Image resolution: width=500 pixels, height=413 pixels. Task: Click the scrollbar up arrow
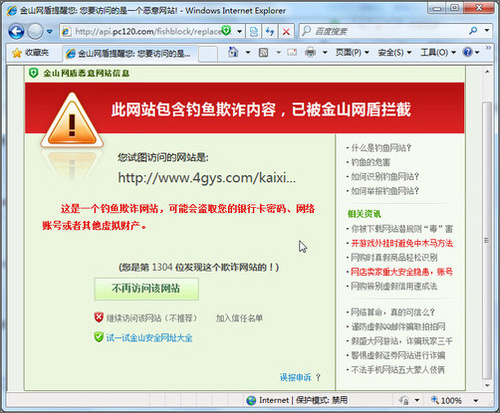[487, 72]
